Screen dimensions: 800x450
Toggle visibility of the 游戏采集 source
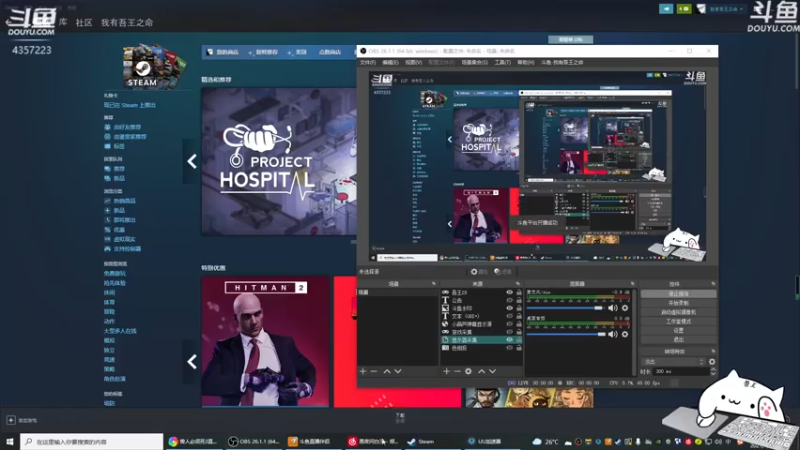point(509,332)
